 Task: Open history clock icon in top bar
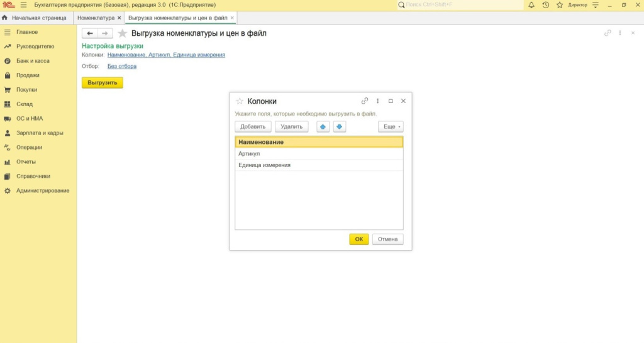(x=545, y=5)
